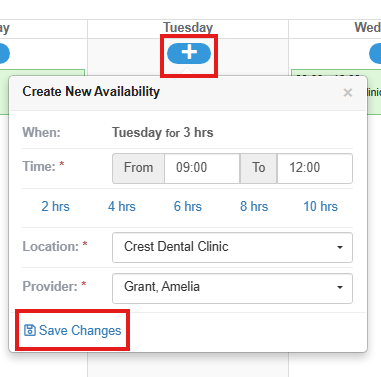Pick the 8 hrs duration shortcut
This screenshot has width=381, height=377.
254,206
